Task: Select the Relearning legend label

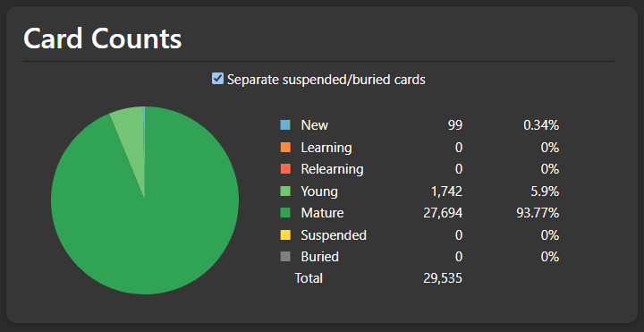Action: [x=332, y=169]
